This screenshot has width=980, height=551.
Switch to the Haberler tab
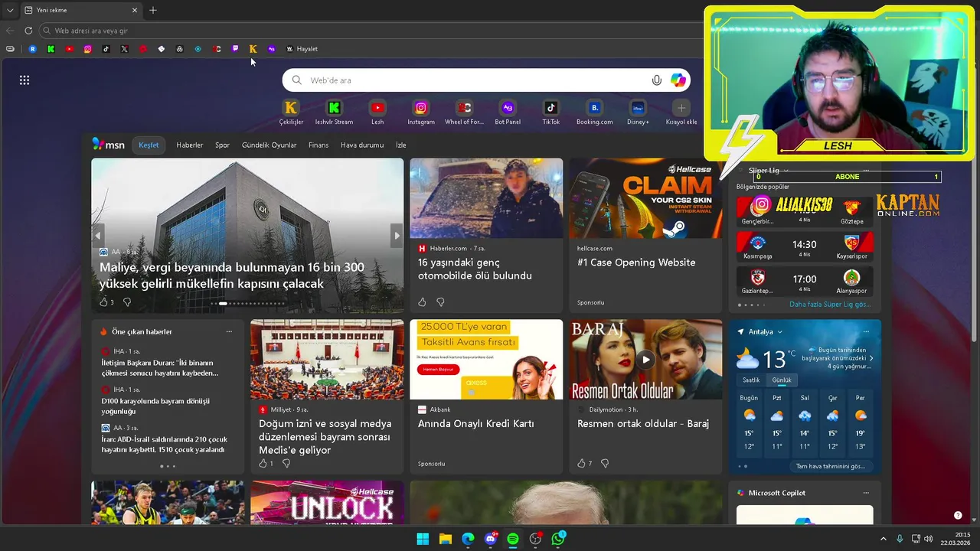[x=190, y=145]
